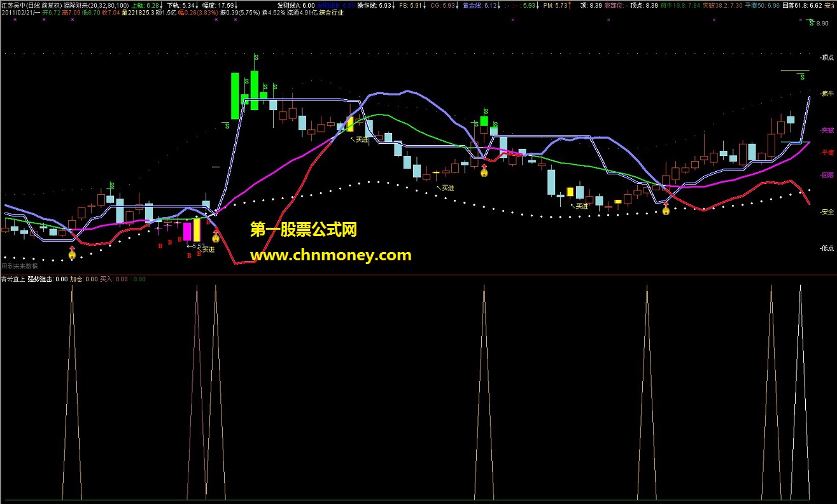Select the 疯牛19.8: 7.84 header value
The image size is (837, 504).
pos(680,4)
